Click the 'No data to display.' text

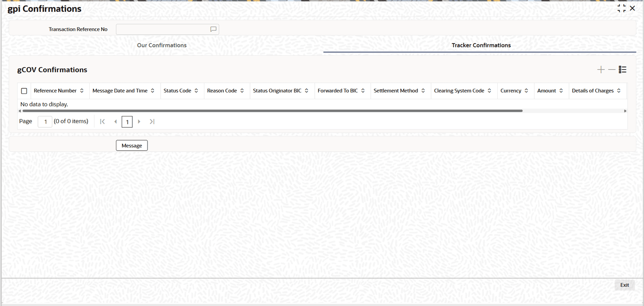coord(44,104)
